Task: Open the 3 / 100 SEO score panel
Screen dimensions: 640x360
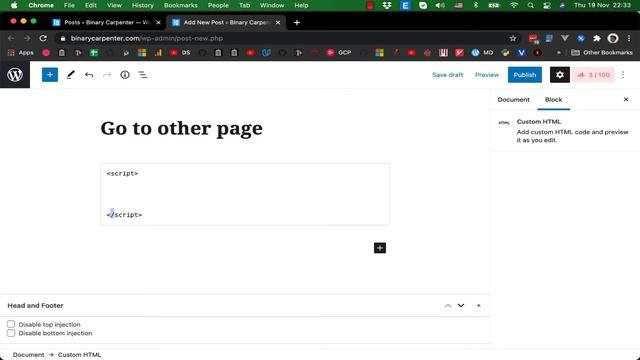Action: click(x=593, y=75)
